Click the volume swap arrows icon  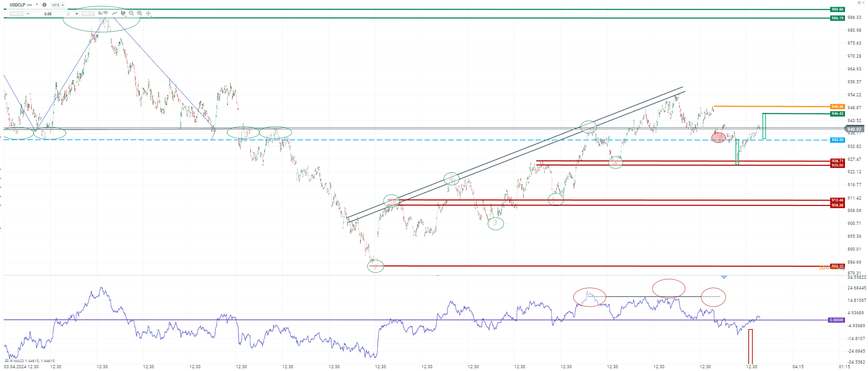pyautogui.click(x=69, y=14)
